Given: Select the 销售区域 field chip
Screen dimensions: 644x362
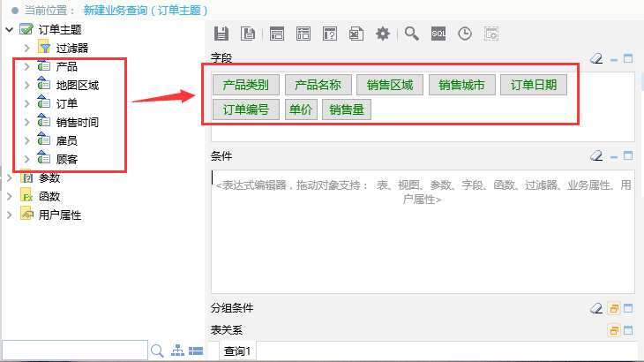Looking at the screenshot, I should coord(390,85).
